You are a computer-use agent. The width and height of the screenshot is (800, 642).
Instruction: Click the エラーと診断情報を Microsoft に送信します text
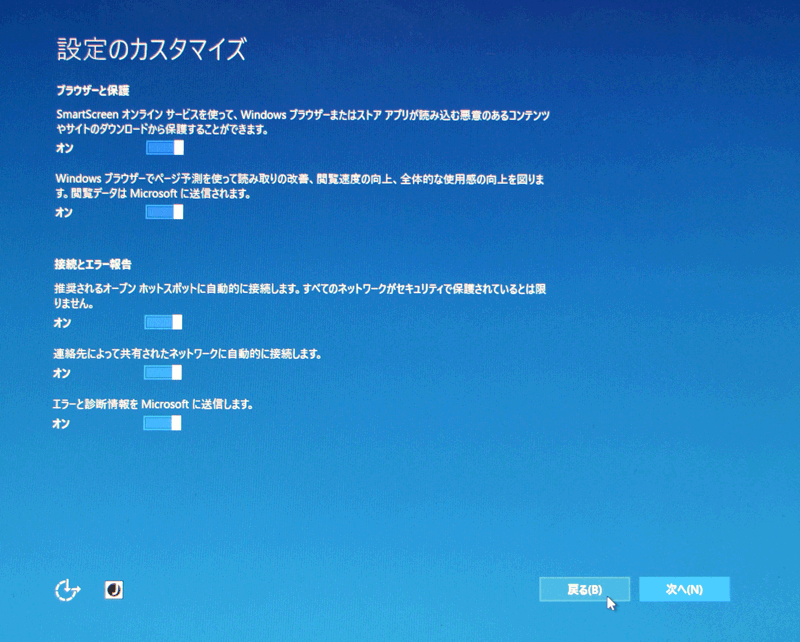[153, 404]
